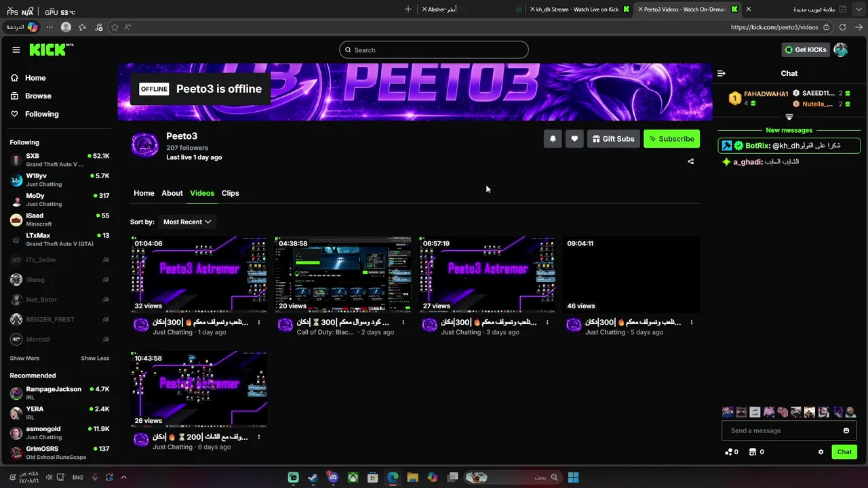Switch to the About tab
This screenshot has width=868, height=488.
(x=172, y=193)
